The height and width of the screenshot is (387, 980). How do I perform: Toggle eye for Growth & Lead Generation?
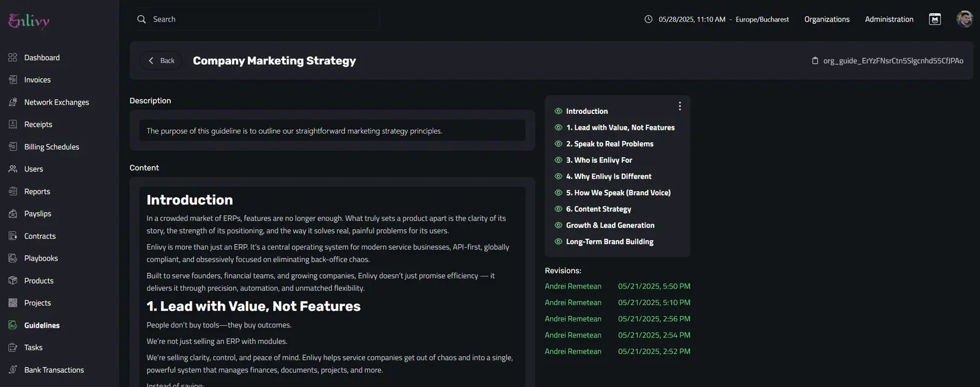tap(559, 225)
